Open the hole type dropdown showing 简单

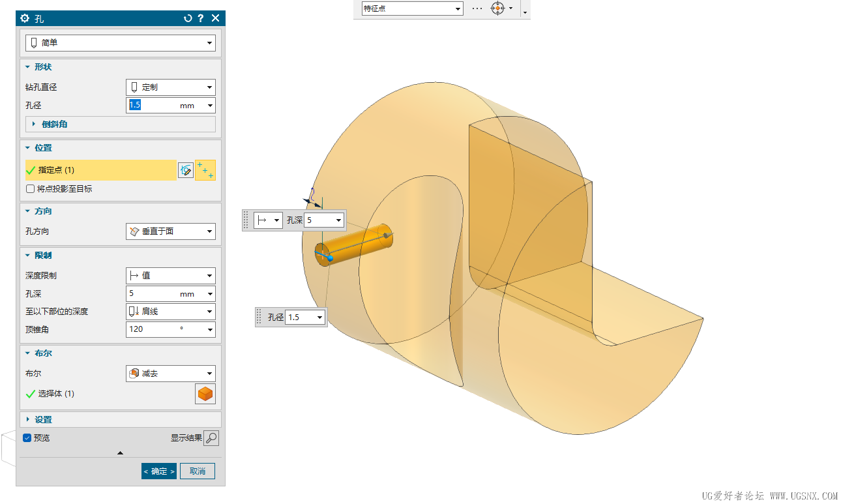121,43
